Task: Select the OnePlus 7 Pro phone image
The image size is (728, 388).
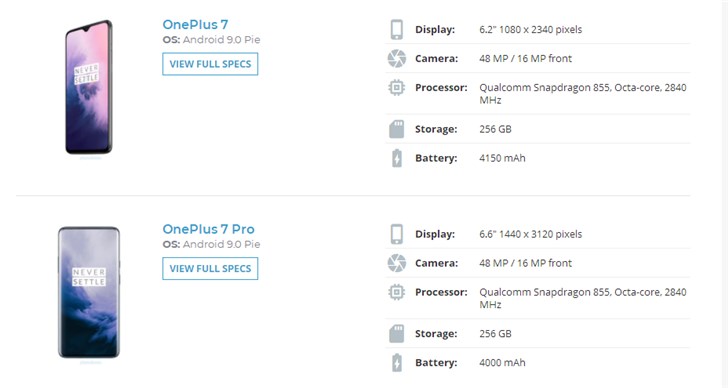Action: point(89,292)
